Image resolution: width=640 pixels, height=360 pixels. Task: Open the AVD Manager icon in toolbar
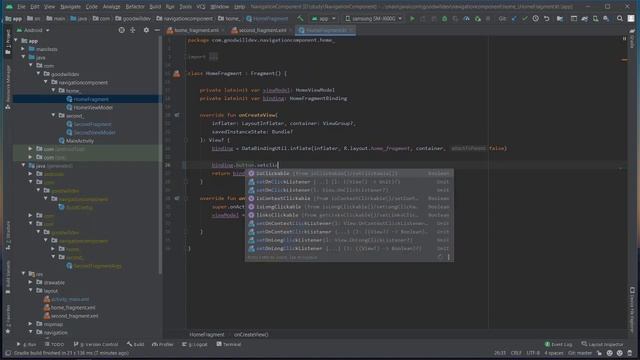[x=595, y=19]
